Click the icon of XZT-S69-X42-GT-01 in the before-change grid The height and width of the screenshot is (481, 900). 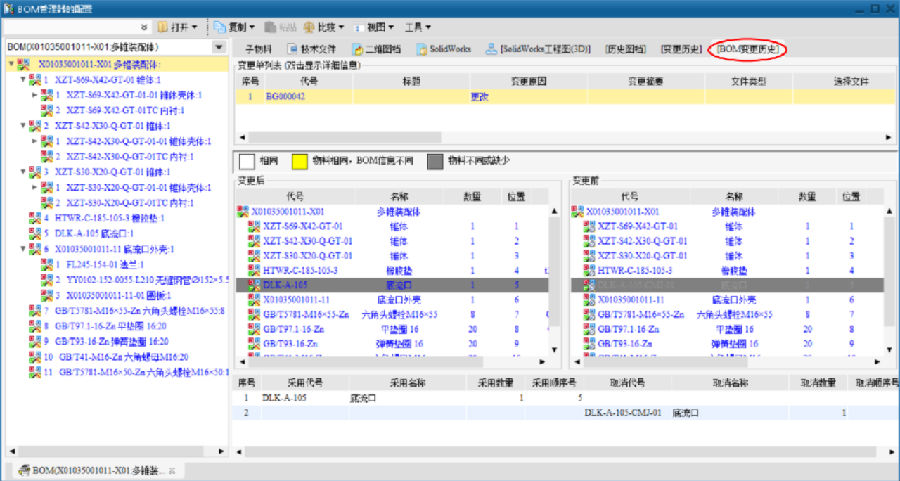coord(589,226)
